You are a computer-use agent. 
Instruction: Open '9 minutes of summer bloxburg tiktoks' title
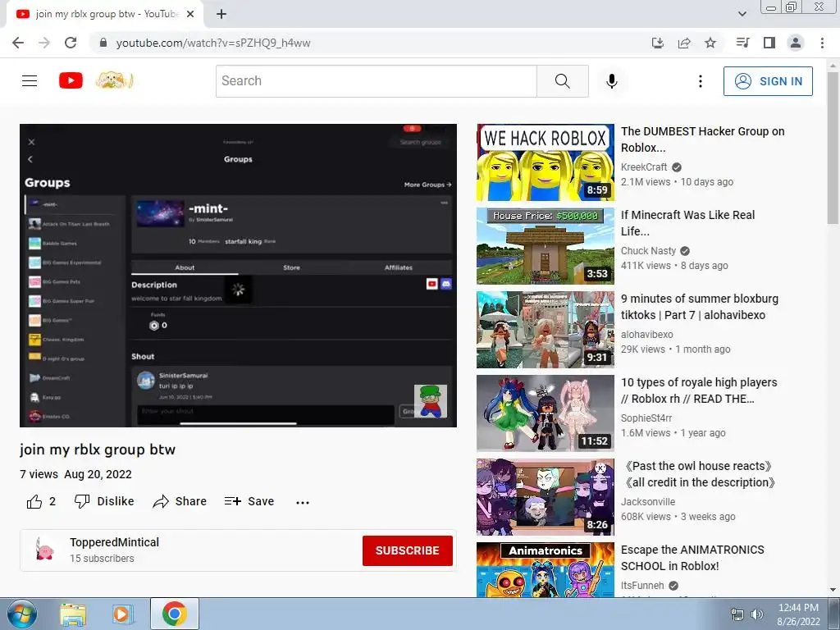point(700,307)
